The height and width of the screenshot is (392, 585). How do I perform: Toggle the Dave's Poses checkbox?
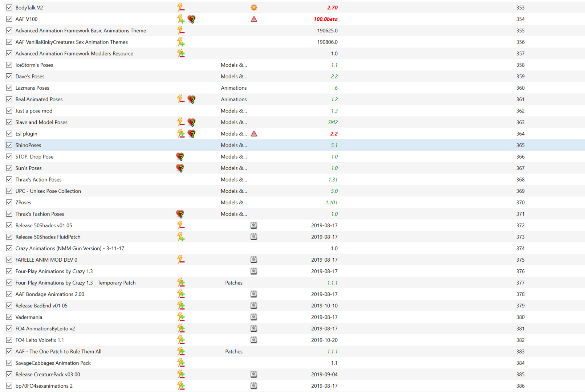point(9,76)
